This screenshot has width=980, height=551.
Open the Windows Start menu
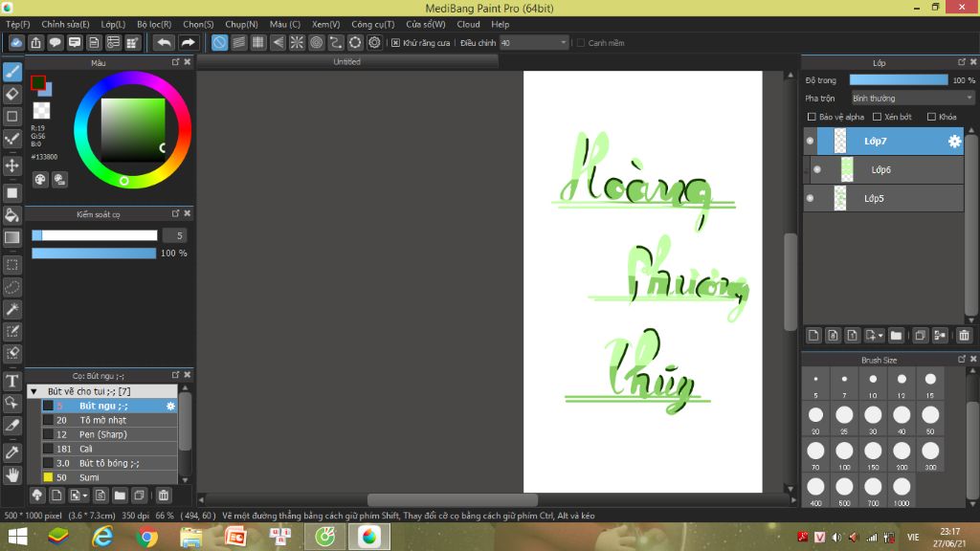[x=17, y=537]
